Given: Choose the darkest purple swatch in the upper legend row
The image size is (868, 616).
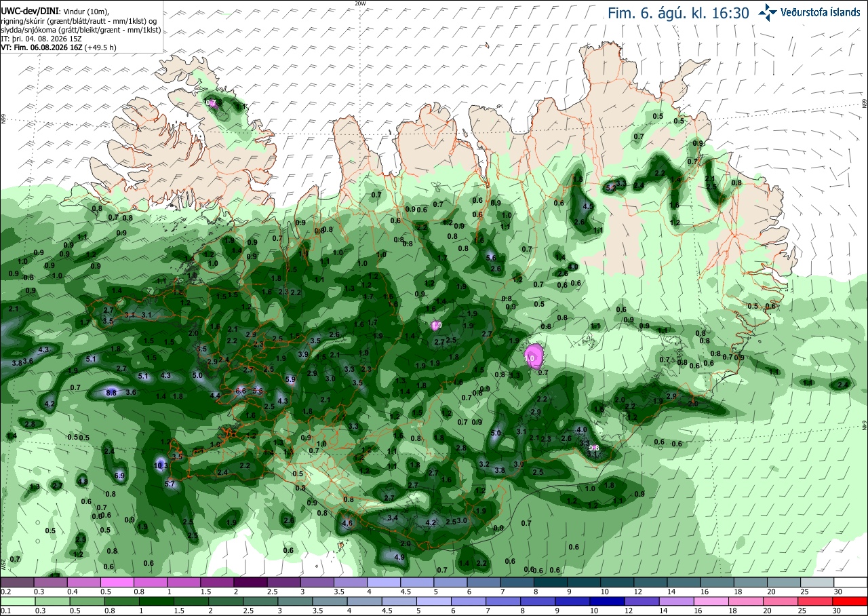Looking at the screenshot, I should [x=250, y=582].
